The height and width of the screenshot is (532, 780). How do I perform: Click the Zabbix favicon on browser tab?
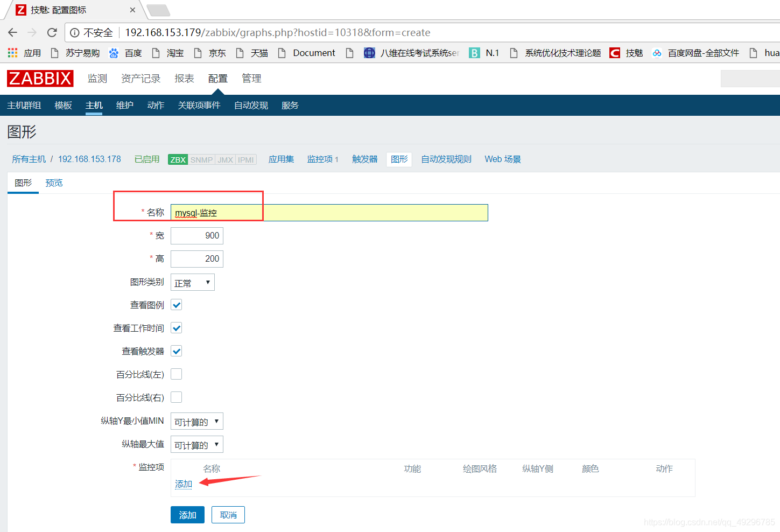21,10
